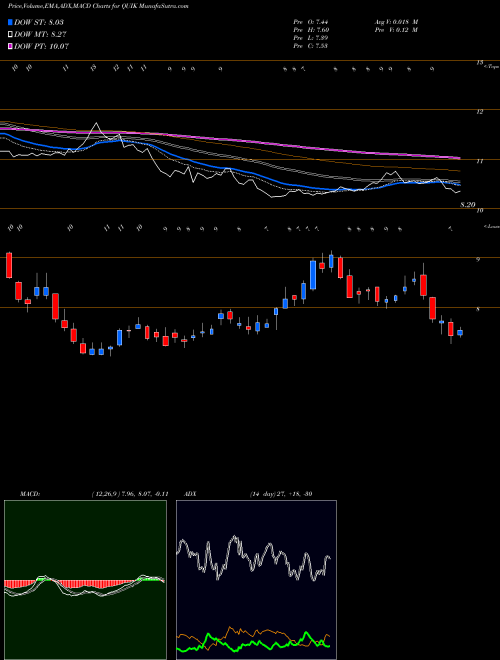Click the ADX panel title

tap(190, 493)
